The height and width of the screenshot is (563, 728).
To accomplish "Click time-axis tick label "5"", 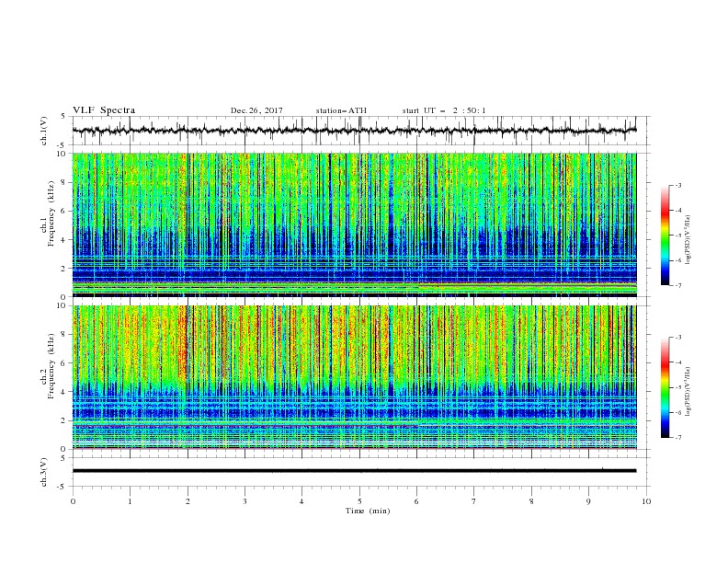I will [x=359, y=501].
